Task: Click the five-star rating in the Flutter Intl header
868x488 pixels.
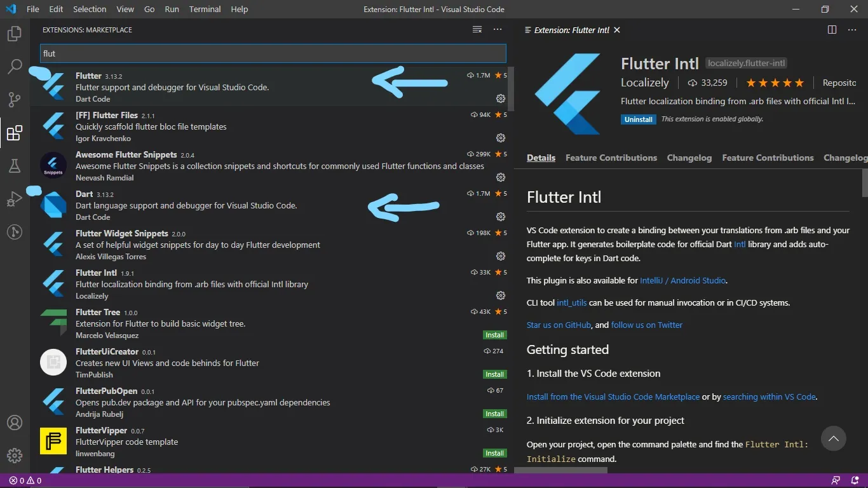Action: pos(775,83)
